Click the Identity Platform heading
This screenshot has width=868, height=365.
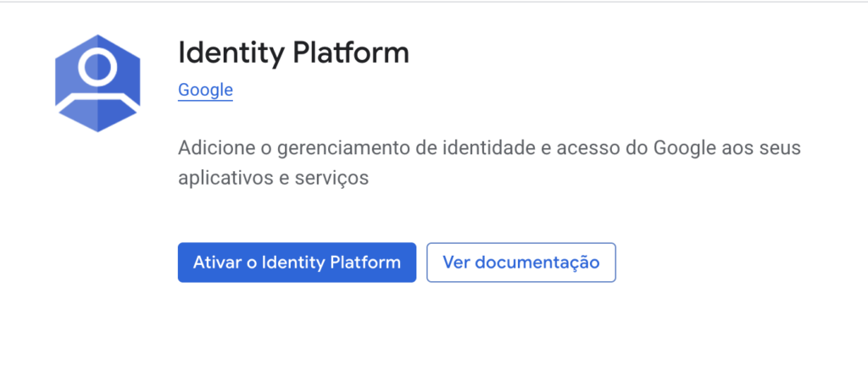click(293, 53)
